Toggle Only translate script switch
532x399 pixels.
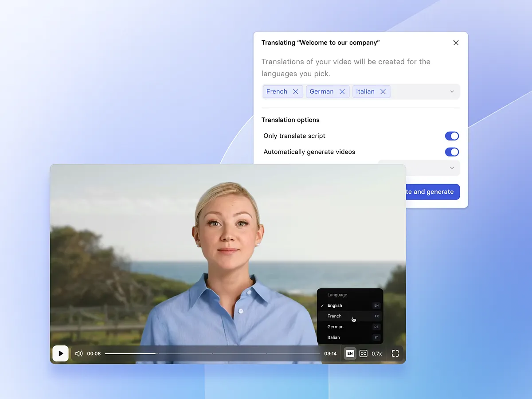[x=452, y=136]
